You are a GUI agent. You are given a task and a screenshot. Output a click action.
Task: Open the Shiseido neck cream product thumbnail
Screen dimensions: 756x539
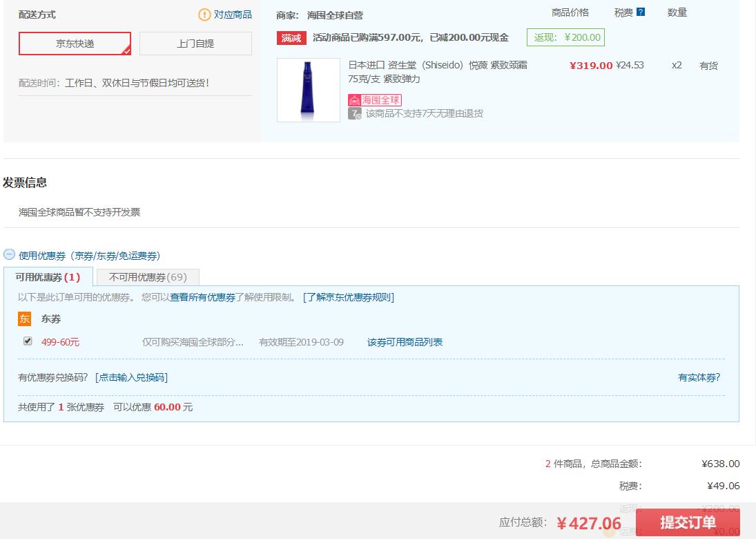tap(309, 91)
